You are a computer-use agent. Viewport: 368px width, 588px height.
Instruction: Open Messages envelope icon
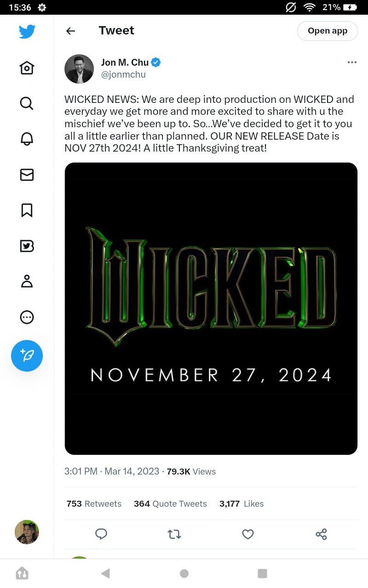[x=27, y=175]
